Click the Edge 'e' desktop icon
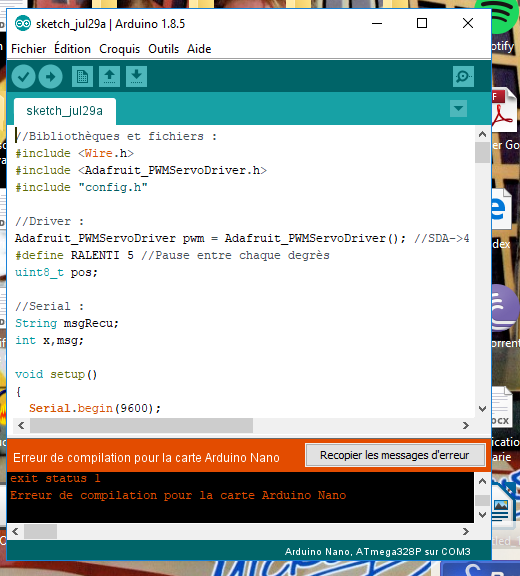The width and height of the screenshot is (520, 576). 501,208
